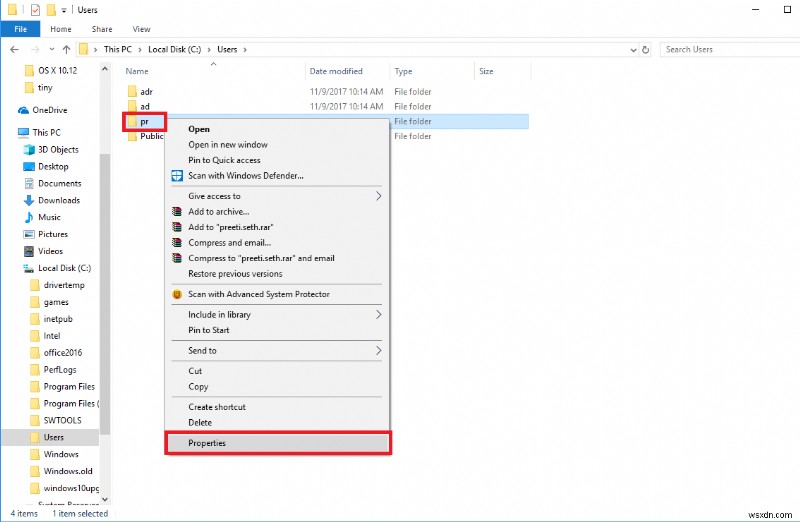Choose Cut from the context menu
This screenshot has width=800, height=522.
point(195,371)
